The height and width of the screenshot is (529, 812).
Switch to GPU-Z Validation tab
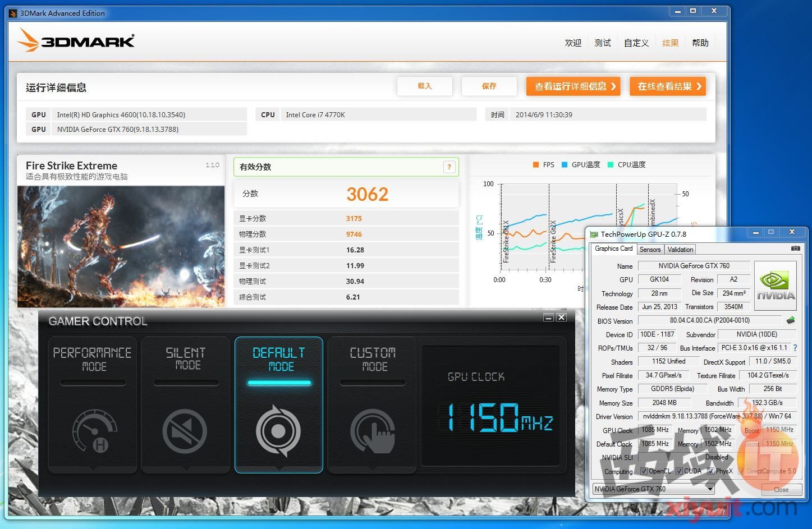pos(680,250)
